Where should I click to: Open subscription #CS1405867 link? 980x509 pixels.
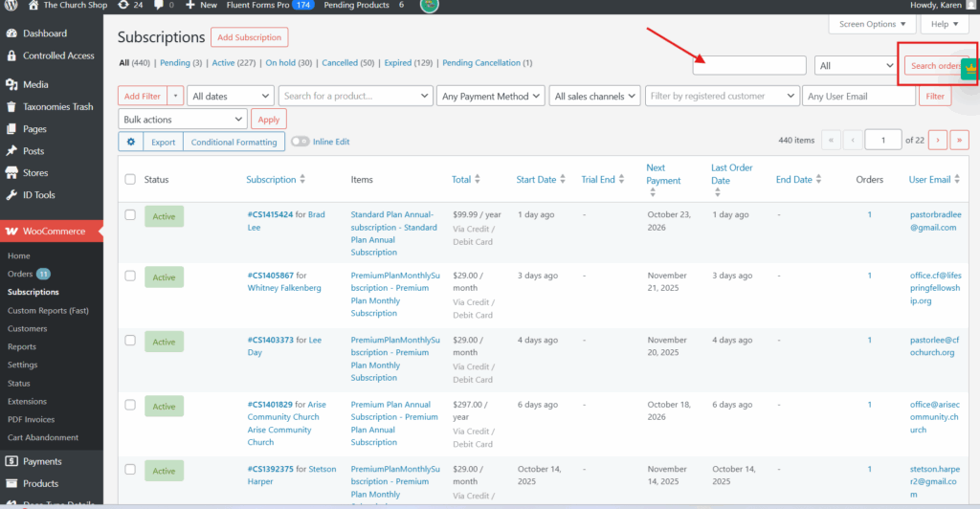click(x=271, y=276)
